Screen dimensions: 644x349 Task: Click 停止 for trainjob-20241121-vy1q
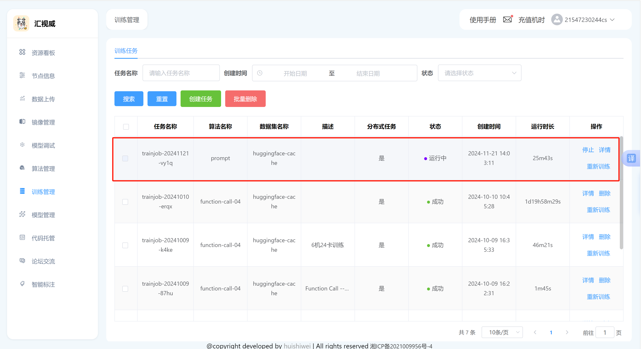tap(588, 150)
